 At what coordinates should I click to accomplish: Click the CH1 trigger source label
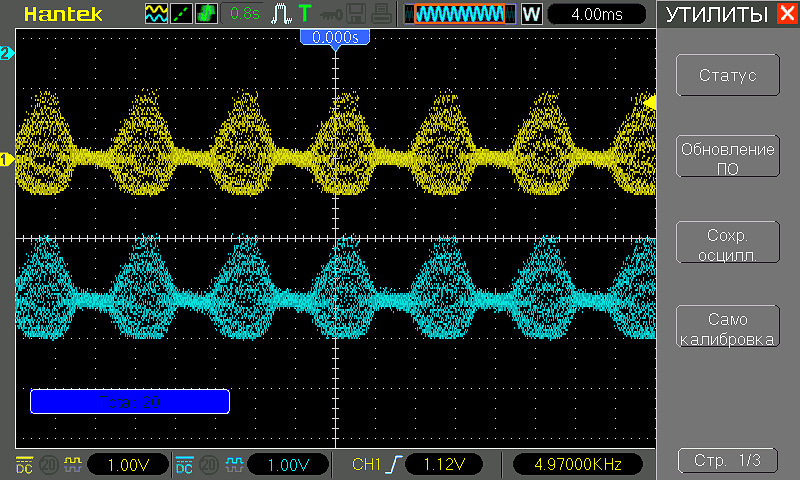(366, 464)
